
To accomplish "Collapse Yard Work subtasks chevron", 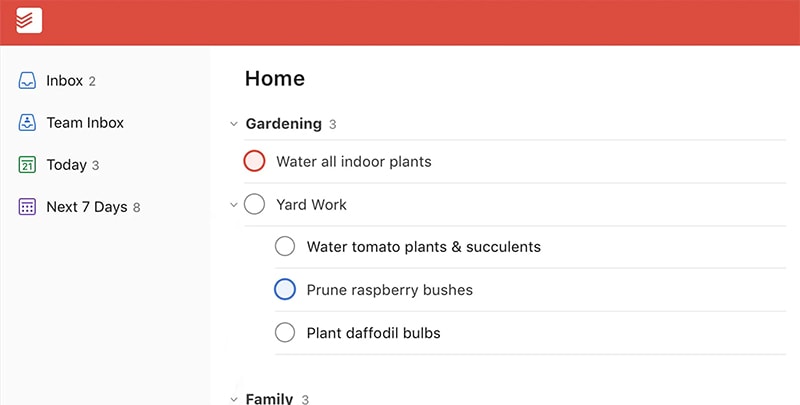I will point(234,205).
